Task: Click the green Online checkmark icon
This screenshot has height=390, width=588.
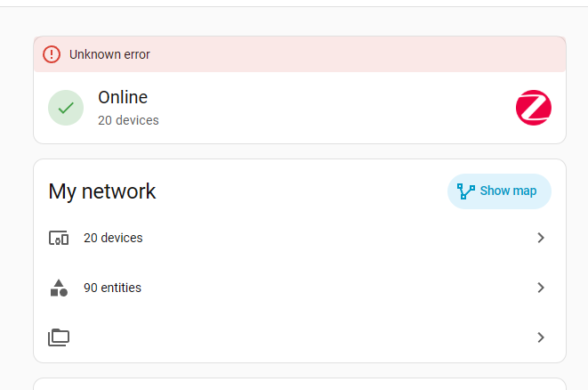Action: coord(66,108)
